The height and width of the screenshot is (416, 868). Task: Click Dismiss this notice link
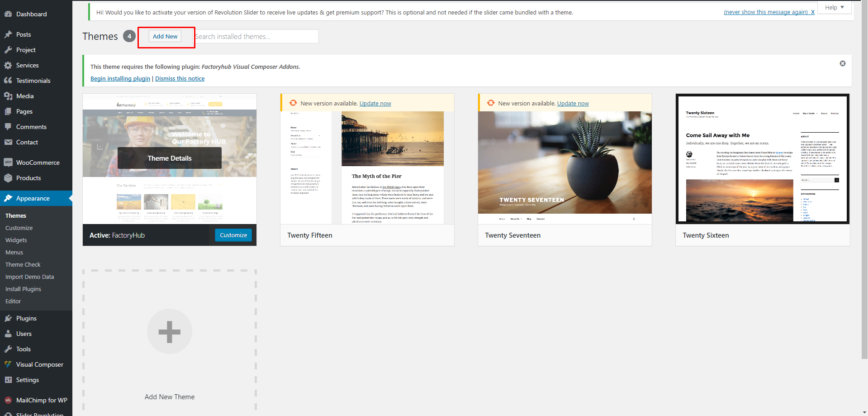[x=180, y=78]
